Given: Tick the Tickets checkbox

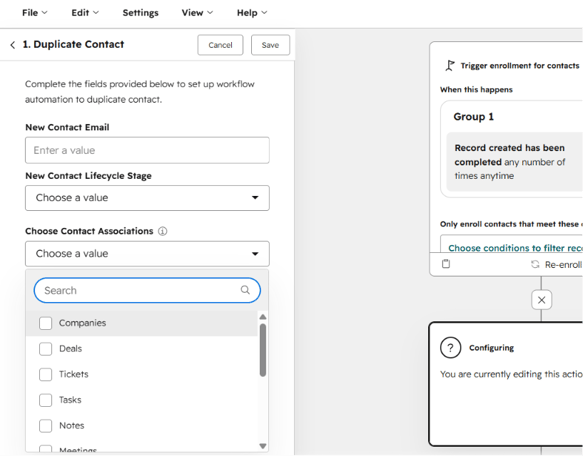Looking at the screenshot, I should point(46,375).
